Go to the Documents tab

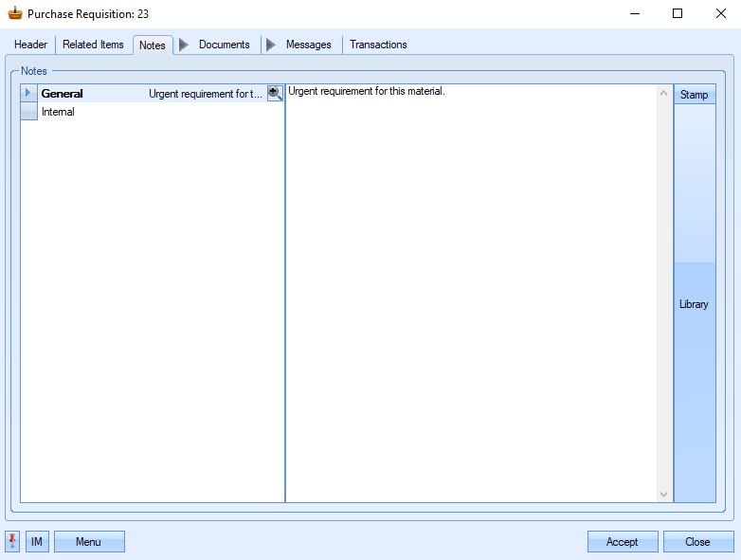pos(224,45)
